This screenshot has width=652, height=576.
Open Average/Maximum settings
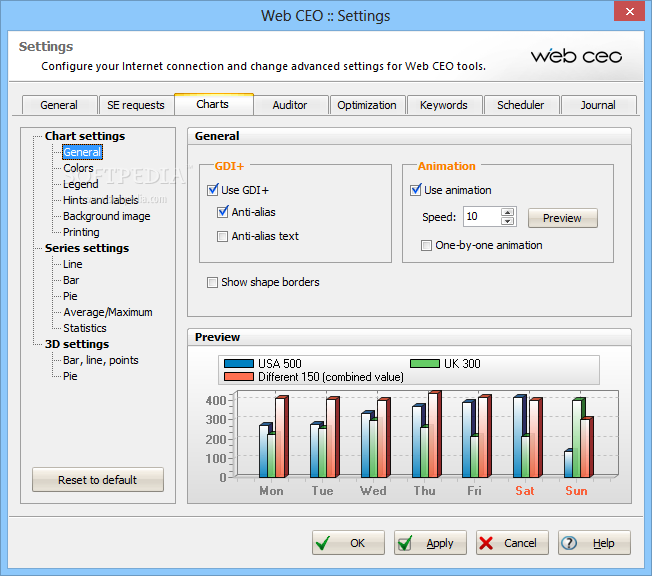[x=108, y=312]
